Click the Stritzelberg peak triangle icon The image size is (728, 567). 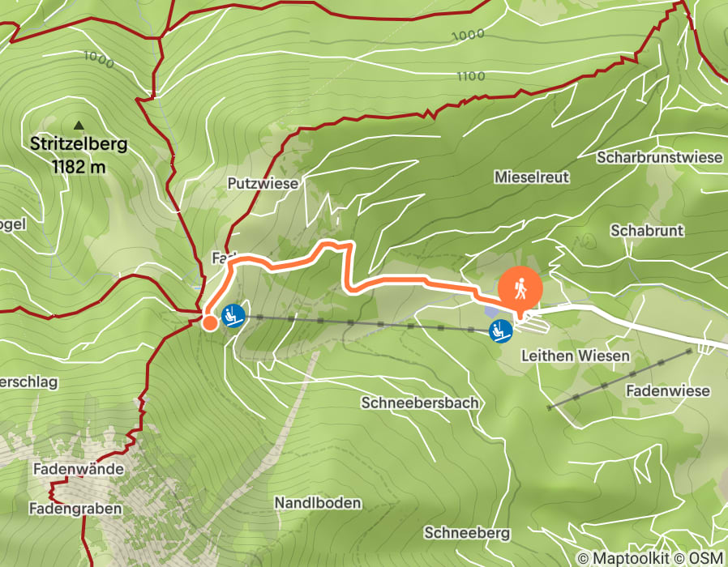click(79, 125)
